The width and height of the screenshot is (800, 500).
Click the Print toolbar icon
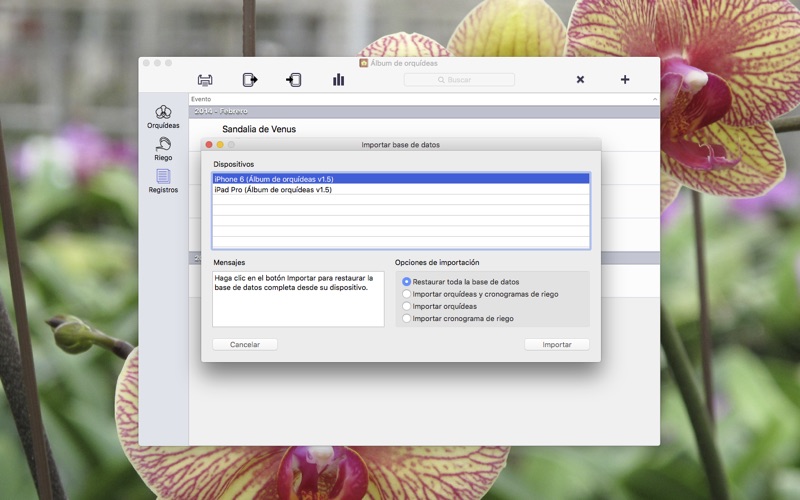(205, 80)
